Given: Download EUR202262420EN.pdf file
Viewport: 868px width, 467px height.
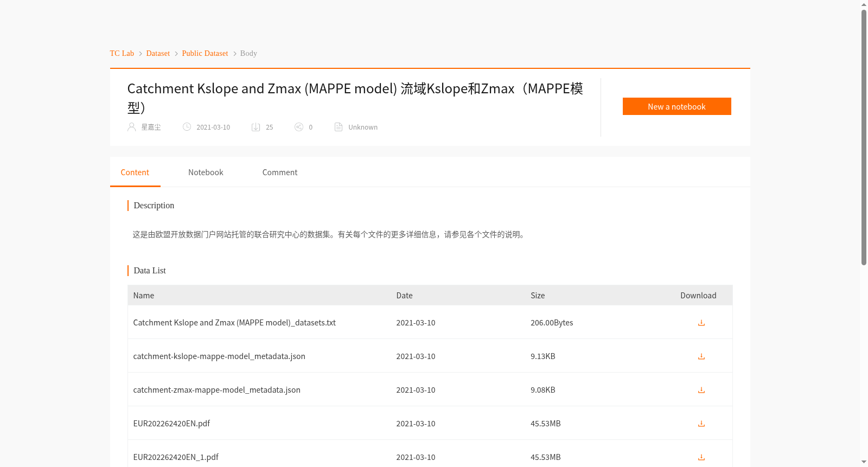Looking at the screenshot, I should click(701, 424).
